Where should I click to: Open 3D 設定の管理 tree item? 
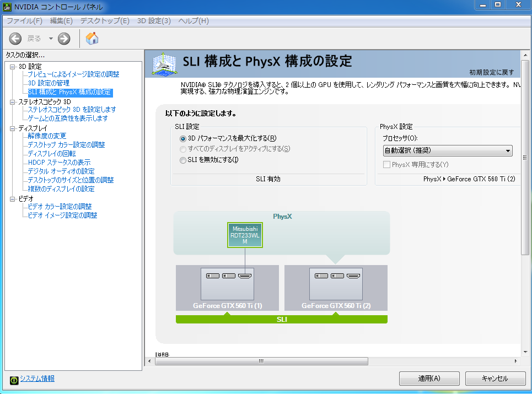(x=49, y=83)
